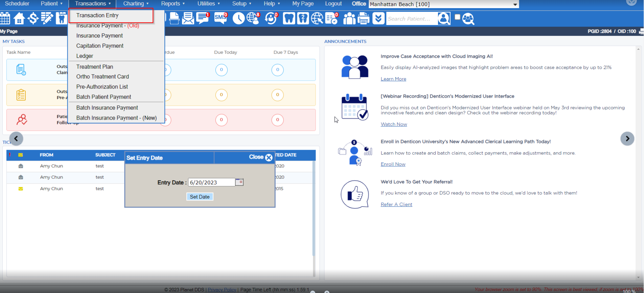Image resolution: width=644 pixels, height=293 pixels.
Task: Expand the Office location dropdown
Action: coord(515,4)
